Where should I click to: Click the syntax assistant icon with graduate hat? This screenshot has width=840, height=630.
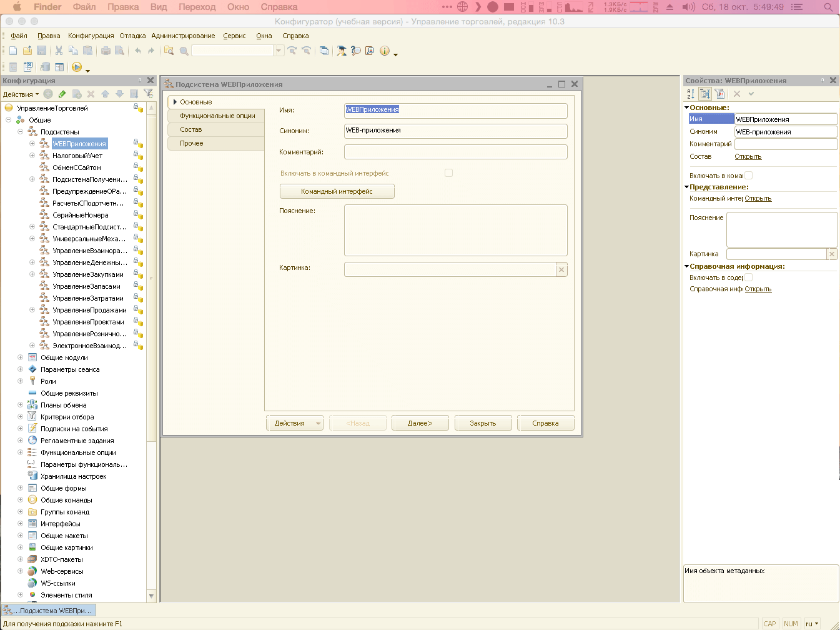pos(342,51)
